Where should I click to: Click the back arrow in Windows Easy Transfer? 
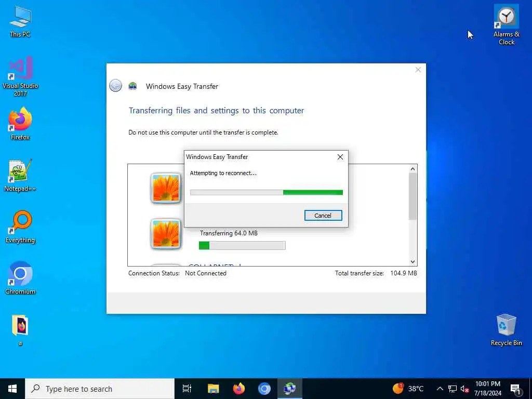pyautogui.click(x=115, y=86)
